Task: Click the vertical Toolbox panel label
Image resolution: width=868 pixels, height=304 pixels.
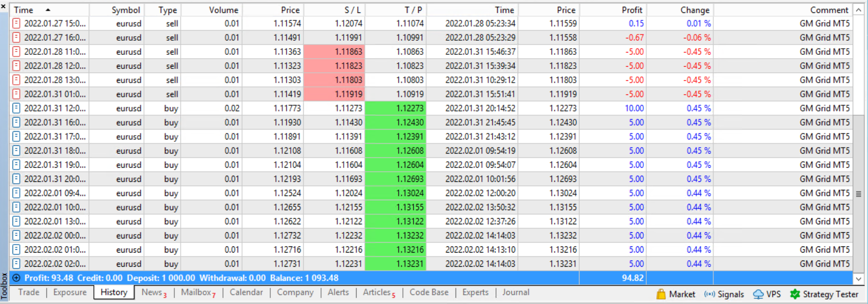Action: coord(5,285)
